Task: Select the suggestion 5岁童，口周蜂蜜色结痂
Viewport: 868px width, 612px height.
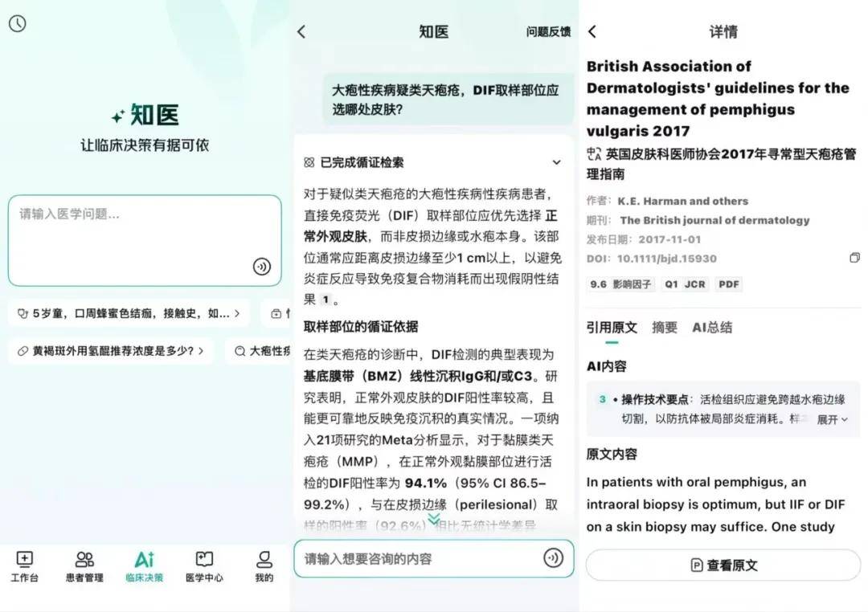Action: [x=129, y=314]
